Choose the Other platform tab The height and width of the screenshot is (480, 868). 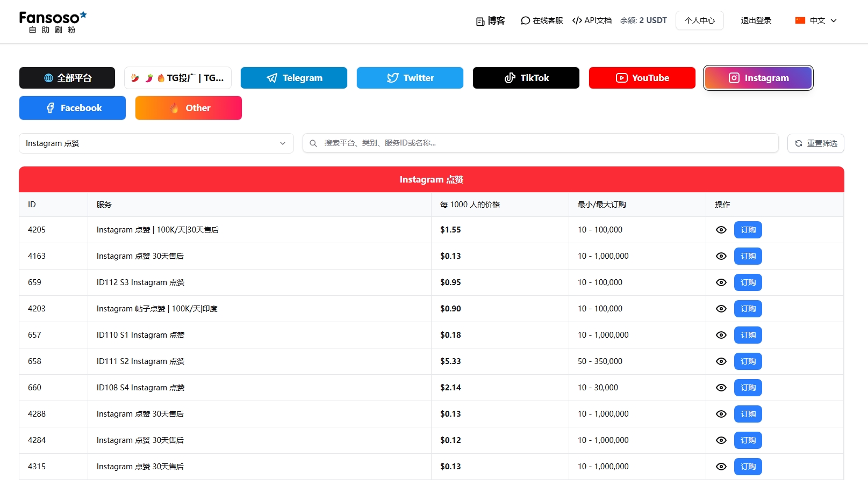coord(189,108)
